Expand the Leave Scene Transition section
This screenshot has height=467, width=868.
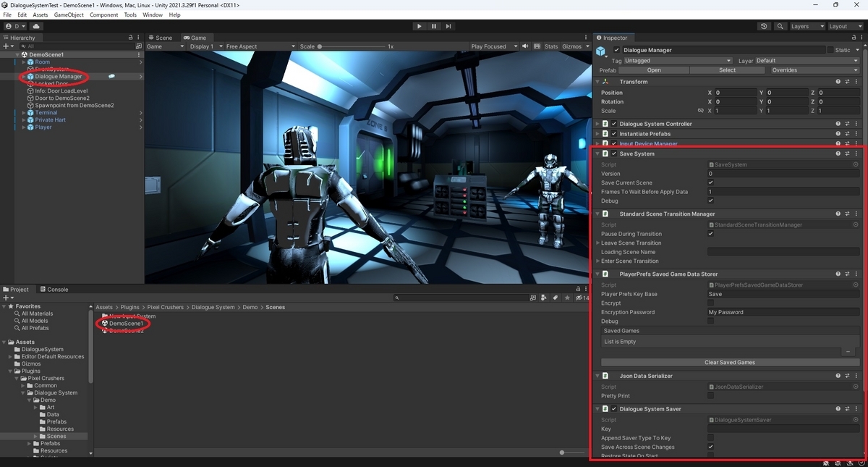(597, 243)
